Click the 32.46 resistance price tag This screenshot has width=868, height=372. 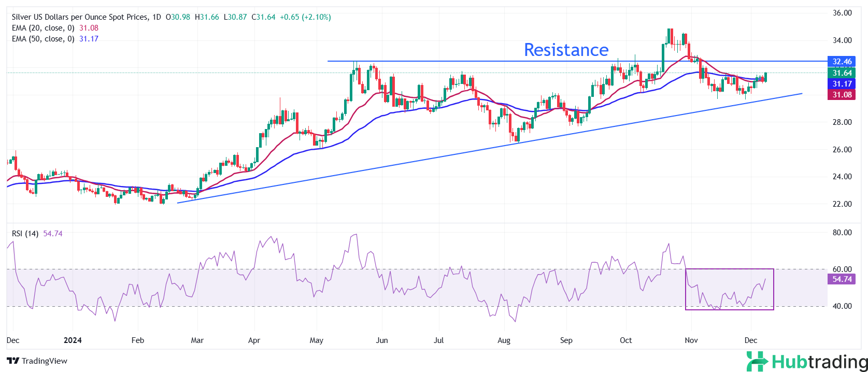click(842, 62)
